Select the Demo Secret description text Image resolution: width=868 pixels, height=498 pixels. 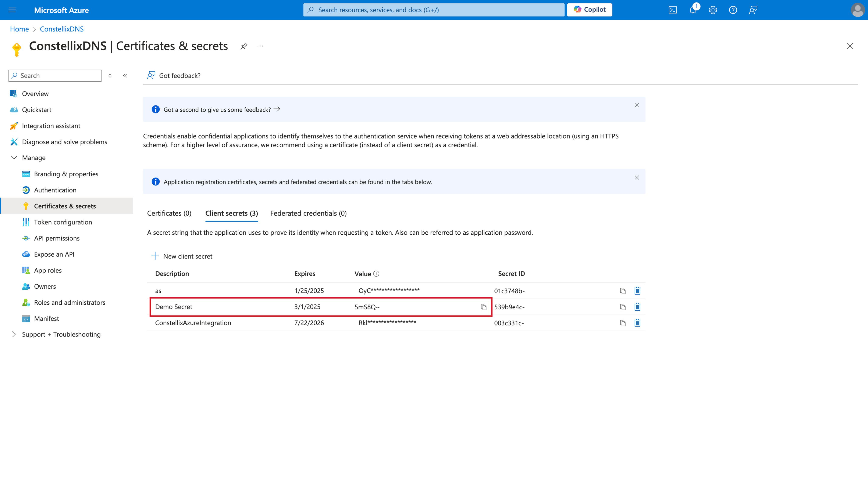(174, 307)
